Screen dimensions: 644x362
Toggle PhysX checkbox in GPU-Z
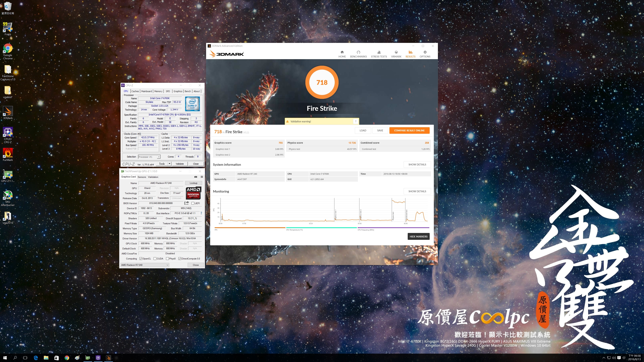tap(167, 259)
